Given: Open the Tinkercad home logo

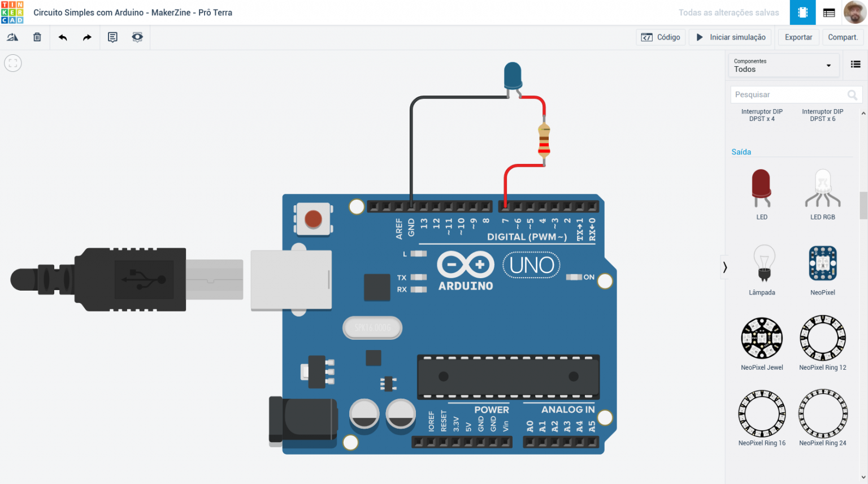Looking at the screenshot, I should pos(14,12).
